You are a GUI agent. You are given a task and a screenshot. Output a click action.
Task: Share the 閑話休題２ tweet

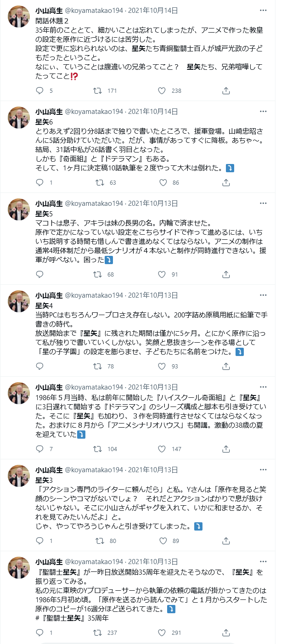point(226,91)
